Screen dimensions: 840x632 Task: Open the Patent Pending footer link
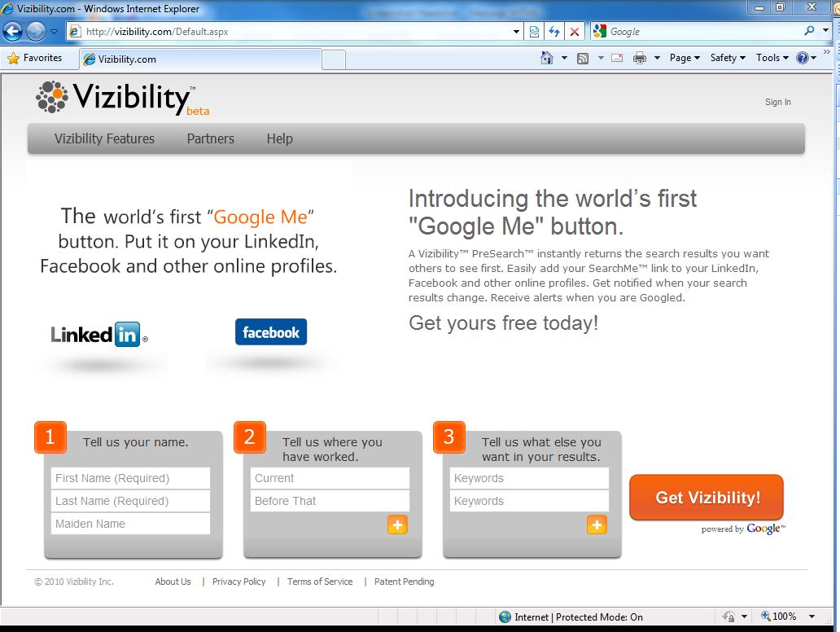[404, 582]
